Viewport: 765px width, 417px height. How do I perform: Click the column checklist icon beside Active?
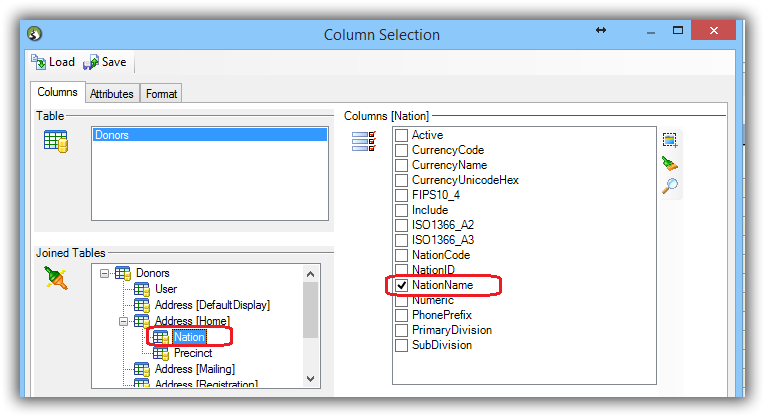(363, 142)
